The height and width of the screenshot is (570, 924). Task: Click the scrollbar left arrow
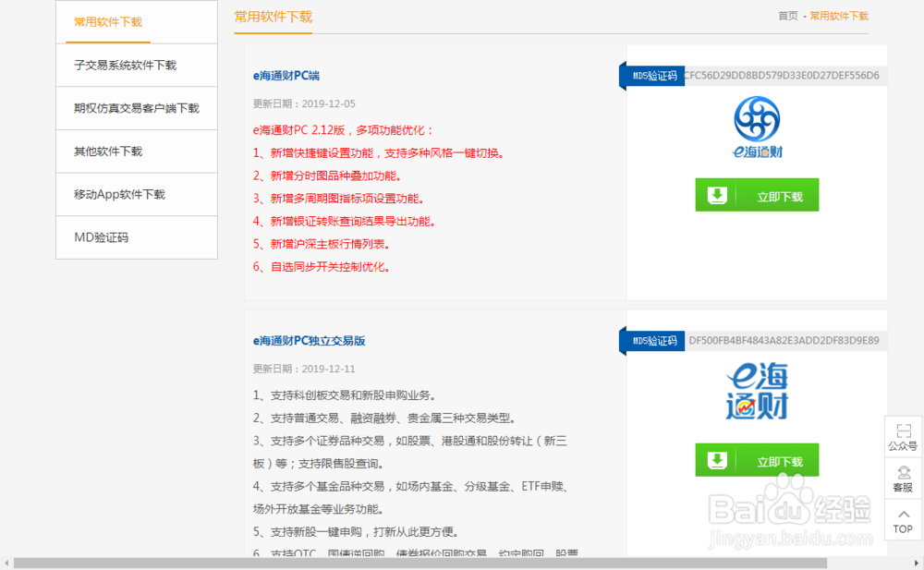click(x=6, y=564)
